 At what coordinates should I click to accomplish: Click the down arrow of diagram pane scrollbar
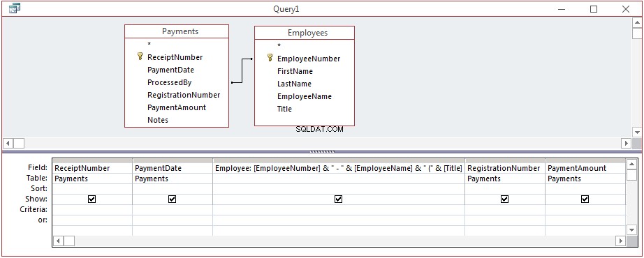tap(637, 132)
